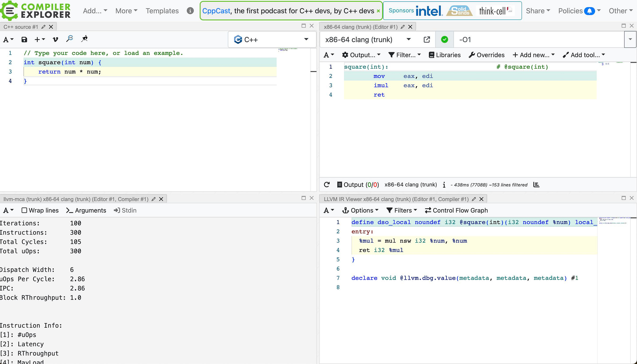Dismiss the CppCast banner with its x
The image size is (637, 364).
click(x=378, y=11)
